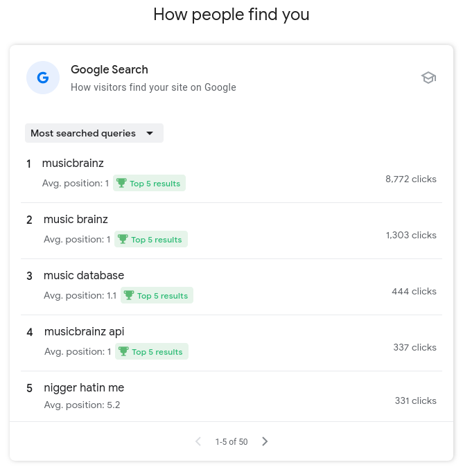The height and width of the screenshot is (476, 463).
Task: Click trophy icon in "music brainz" row
Action: tap(123, 240)
